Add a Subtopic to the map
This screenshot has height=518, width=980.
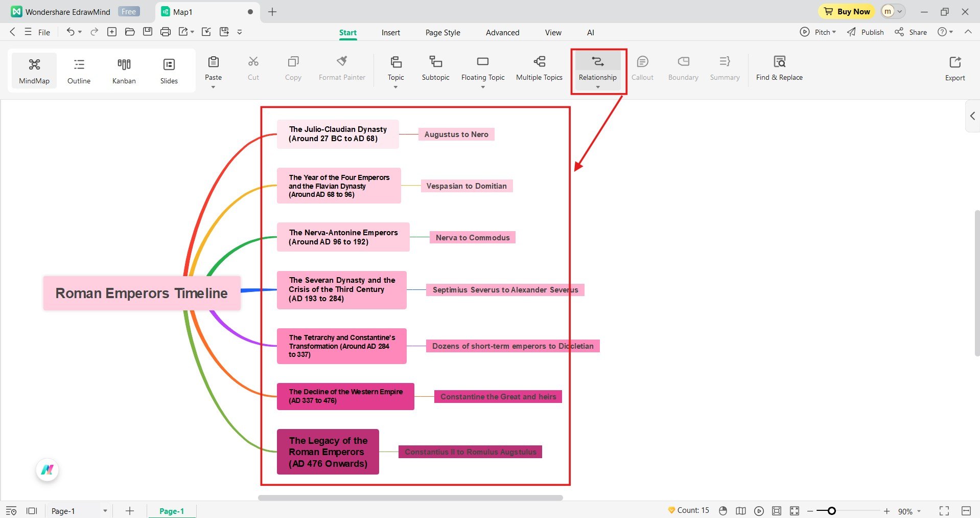(435, 69)
